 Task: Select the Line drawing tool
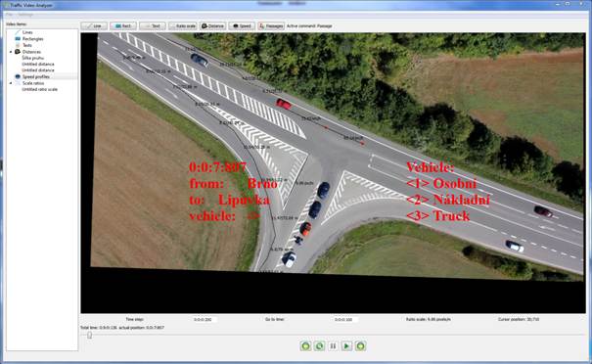[94, 26]
